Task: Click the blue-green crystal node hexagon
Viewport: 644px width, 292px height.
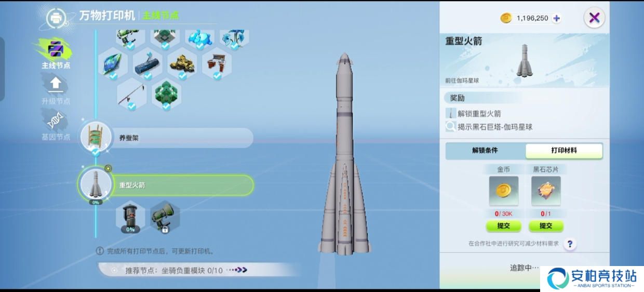Action: [113, 63]
